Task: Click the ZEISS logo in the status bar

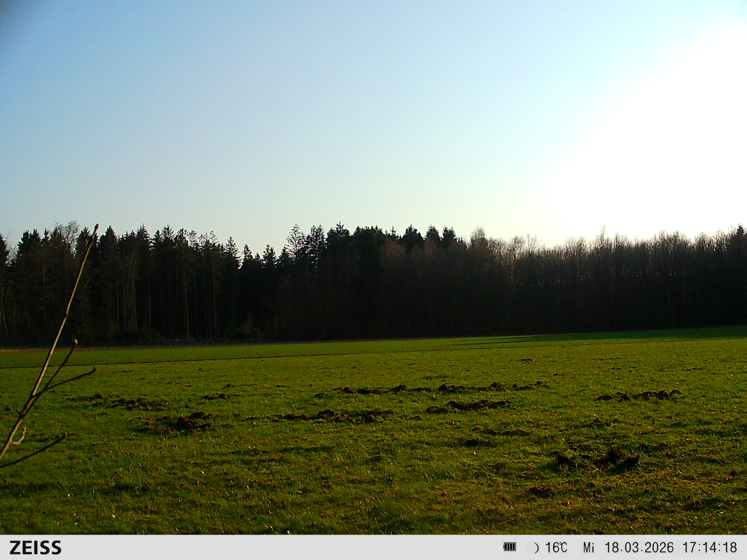Action: [35, 548]
